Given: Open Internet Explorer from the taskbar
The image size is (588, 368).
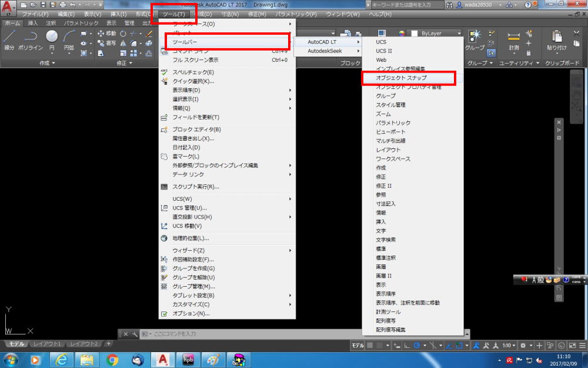Looking at the screenshot, I should (61, 360).
